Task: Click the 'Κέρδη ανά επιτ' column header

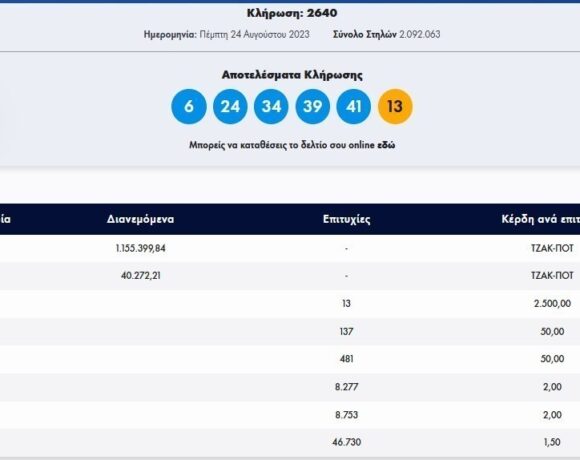Action: [540, 219]
